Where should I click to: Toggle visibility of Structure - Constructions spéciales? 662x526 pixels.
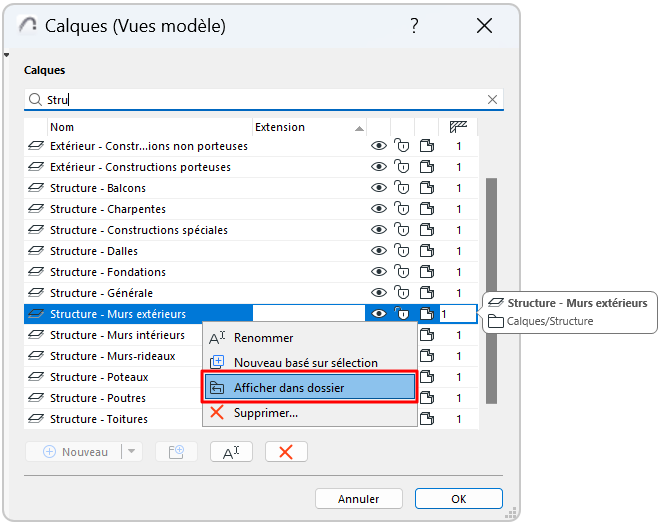coord(379,230)
